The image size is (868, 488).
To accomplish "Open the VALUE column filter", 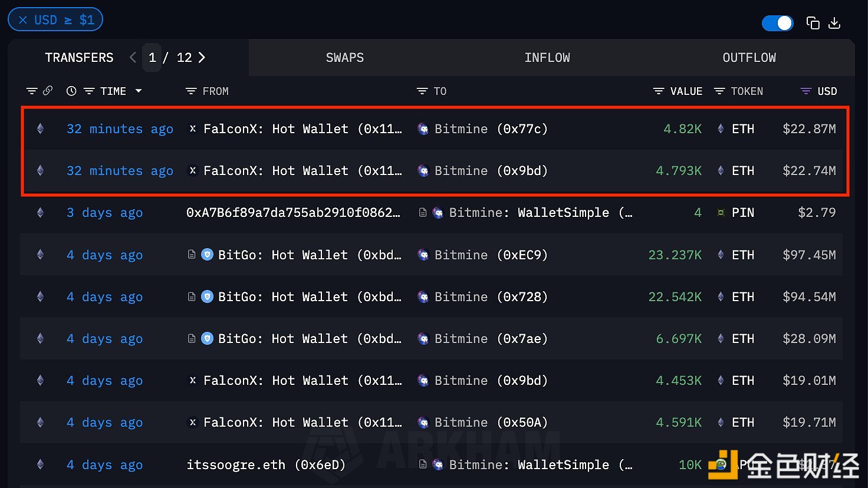I will point(659,91).
